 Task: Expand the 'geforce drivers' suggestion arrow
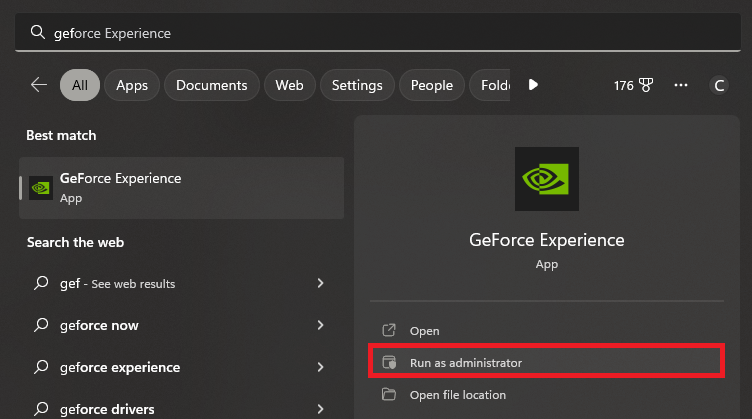(x=320, y=408)
